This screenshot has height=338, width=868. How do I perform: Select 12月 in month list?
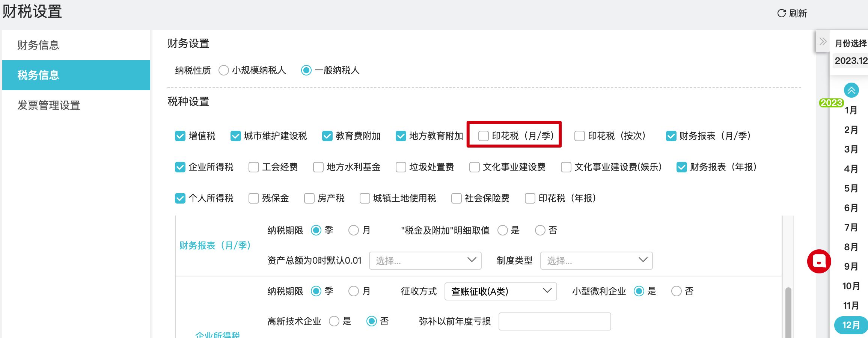click(851, 325)
